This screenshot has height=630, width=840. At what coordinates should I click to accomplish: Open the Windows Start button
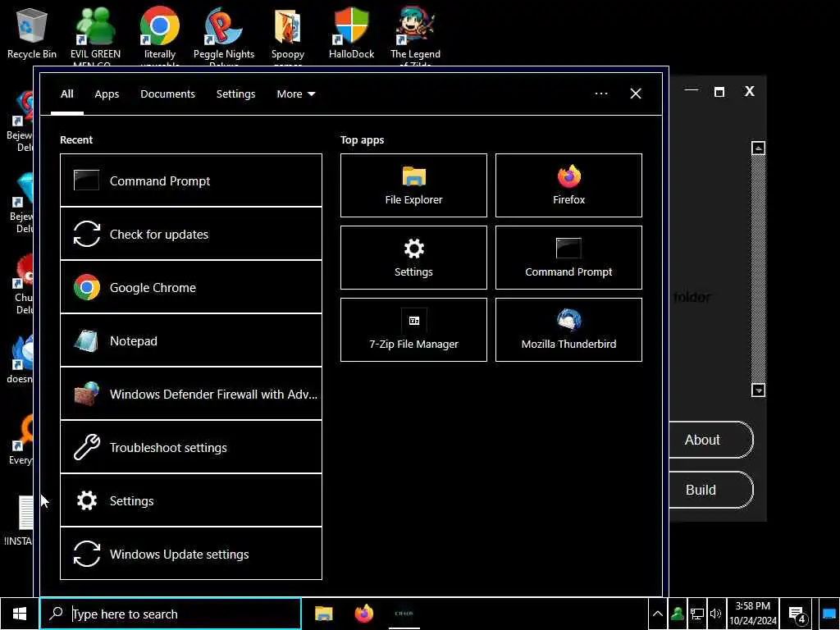pos(20,614)
